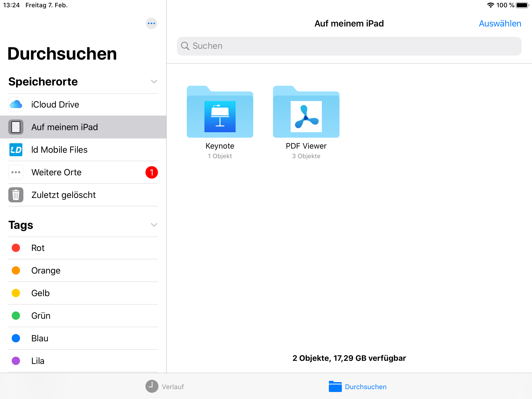Select the Orange tag dot
The height and width of the screenshot is (399, 532).
[x=16, y=270]
